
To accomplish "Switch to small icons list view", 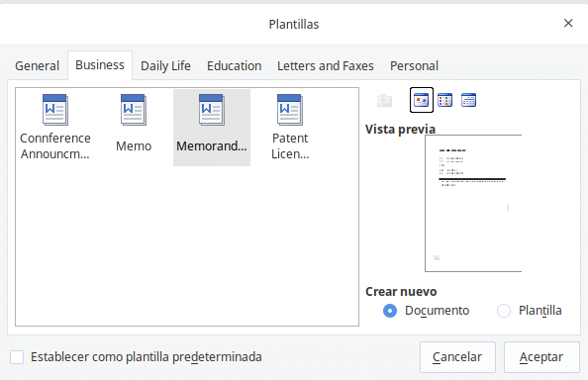I will pos(445,100).
